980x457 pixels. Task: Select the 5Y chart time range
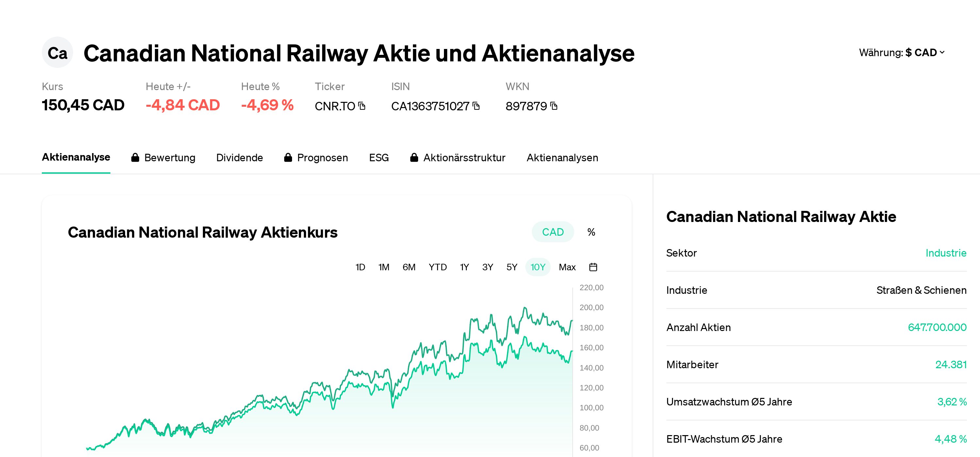coord(511,267)
